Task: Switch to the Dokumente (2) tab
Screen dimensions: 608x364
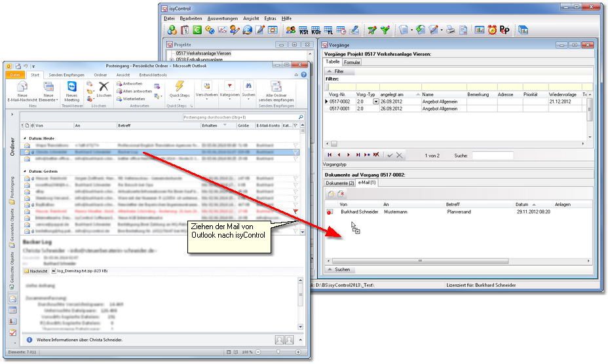Action: click(340, 183)
